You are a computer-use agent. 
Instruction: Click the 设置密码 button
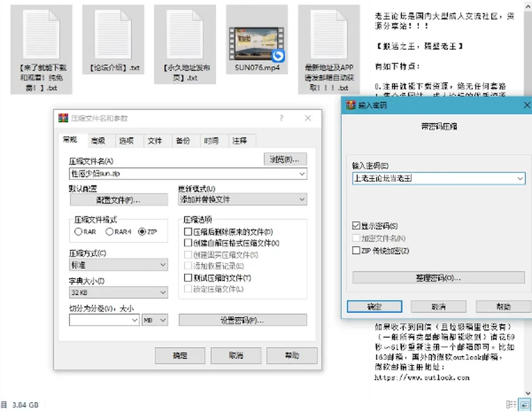click(x=243, y=320)
